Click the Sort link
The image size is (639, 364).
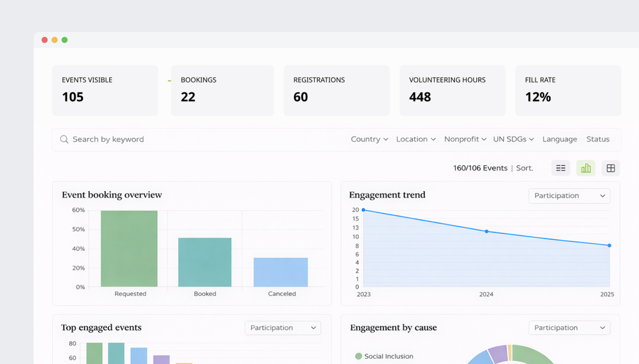point(525,168)
